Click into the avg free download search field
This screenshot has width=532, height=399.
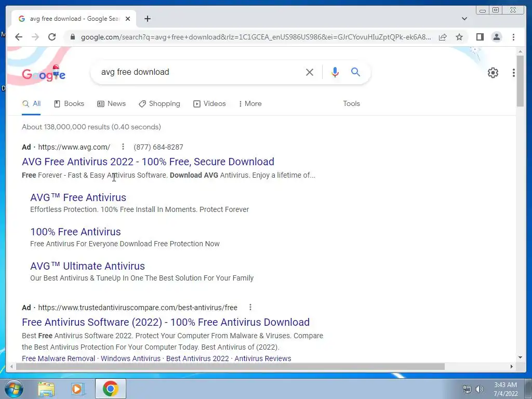click(x=200, y=72)
